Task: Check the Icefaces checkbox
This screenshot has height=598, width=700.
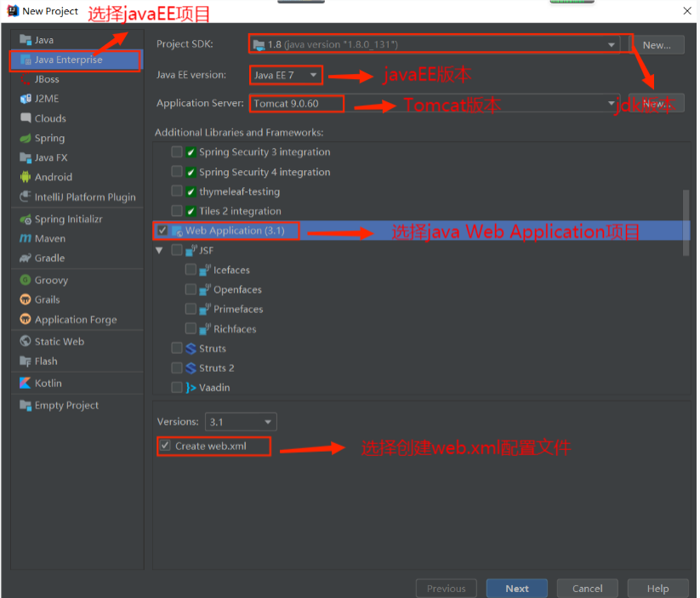Action: (191, 270)
